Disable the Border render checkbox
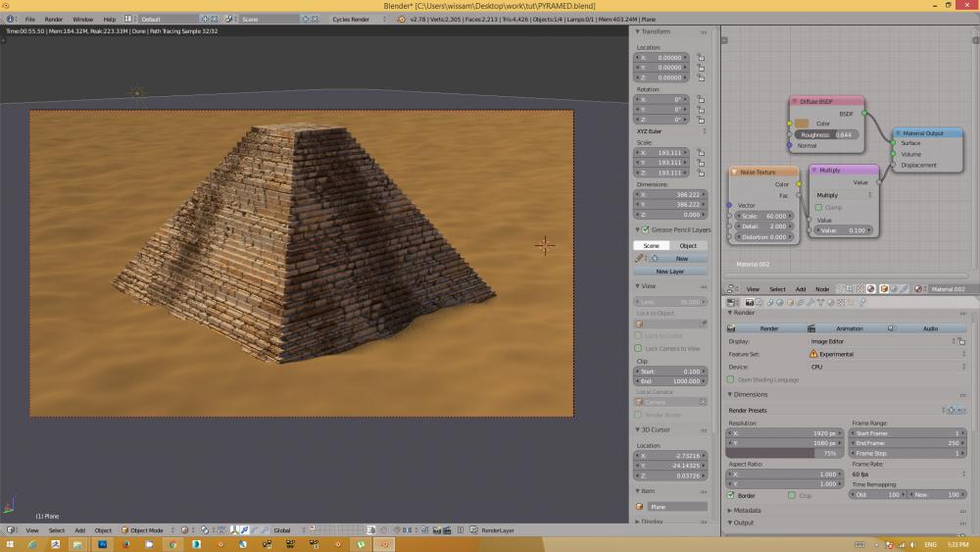This screenshot has height=552, width=980. [731, 495]
